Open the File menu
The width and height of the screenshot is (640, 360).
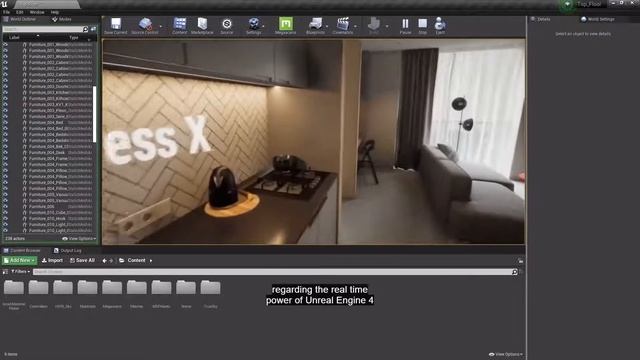point(7,12)
